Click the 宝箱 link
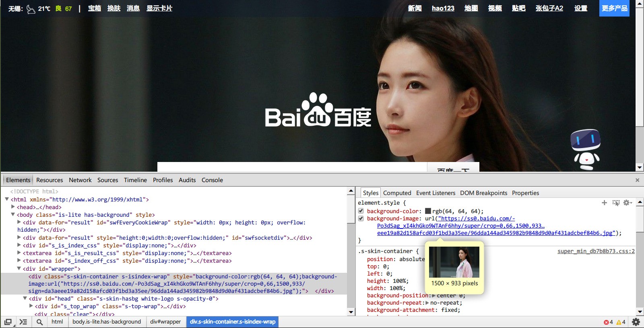 tap(95, 8)
